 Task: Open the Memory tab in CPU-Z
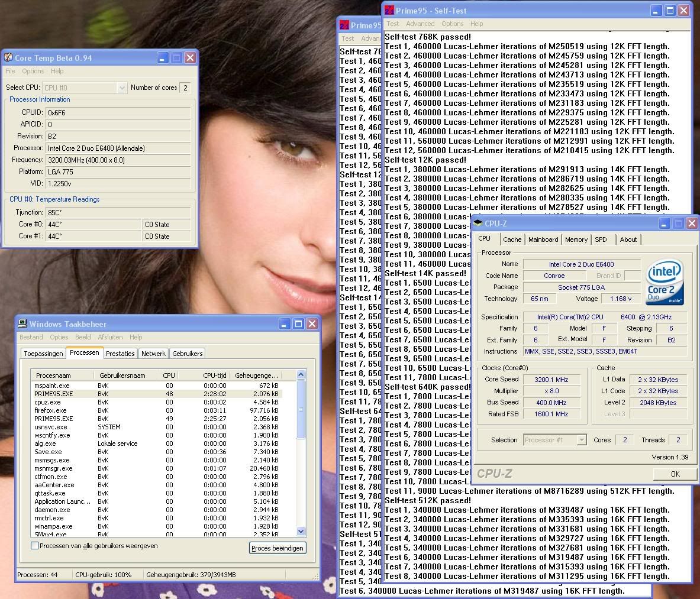(576, 239)
